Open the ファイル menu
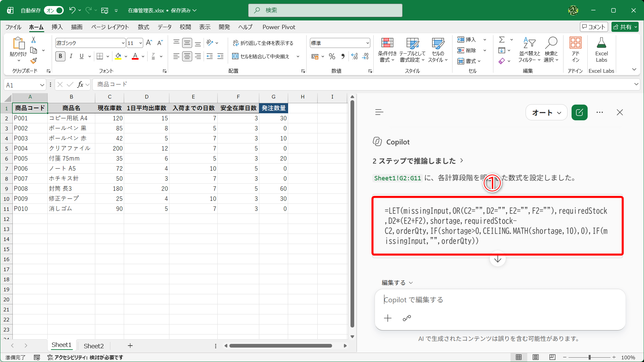Viewport: 644px width, 362px height. coord(13,27)
